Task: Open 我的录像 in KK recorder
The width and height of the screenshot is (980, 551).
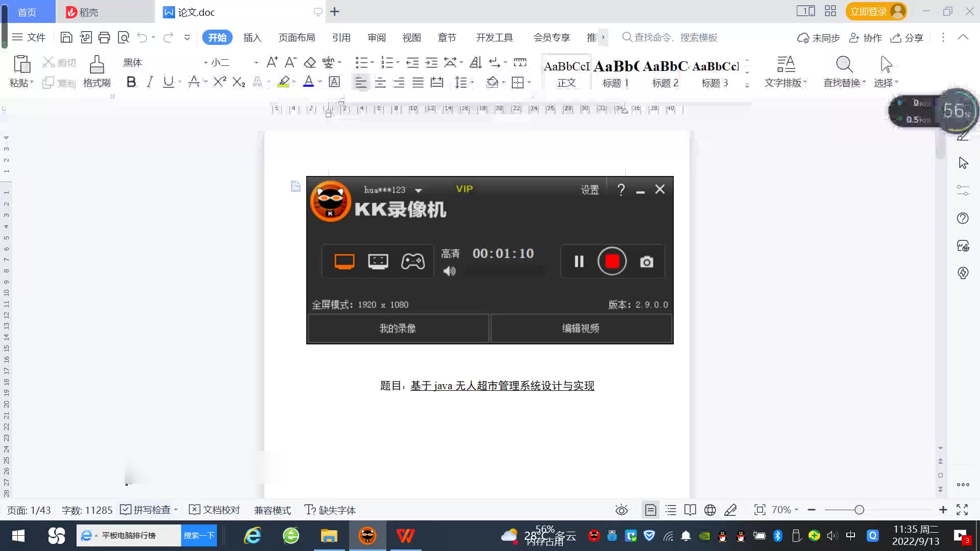Action: [398, 328]
